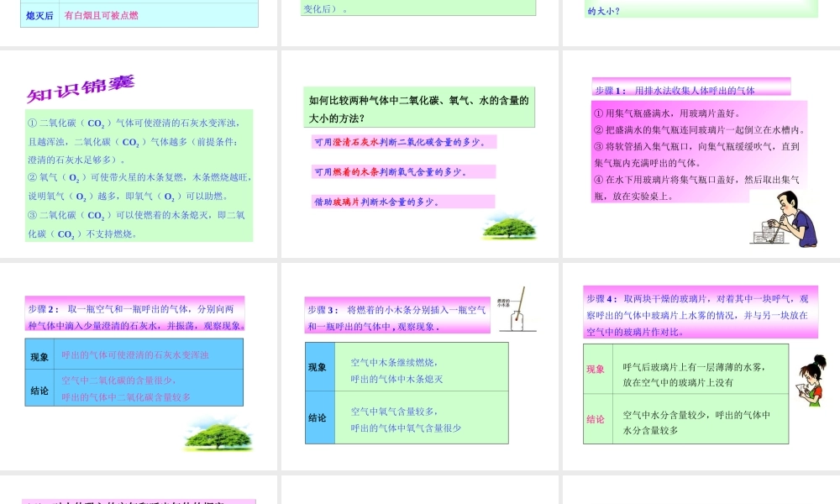840x504 pixels.
Task: Click 呼出的气体可使澄清的石灰水变浑浊
Action: (x=135, y=354)
